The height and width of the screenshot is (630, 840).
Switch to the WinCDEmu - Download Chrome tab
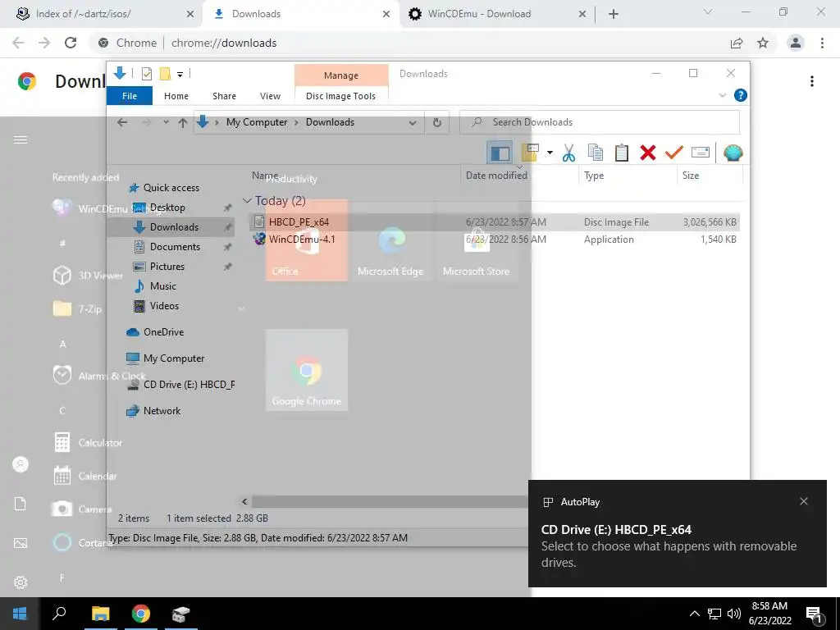click(x=479, y=14)
